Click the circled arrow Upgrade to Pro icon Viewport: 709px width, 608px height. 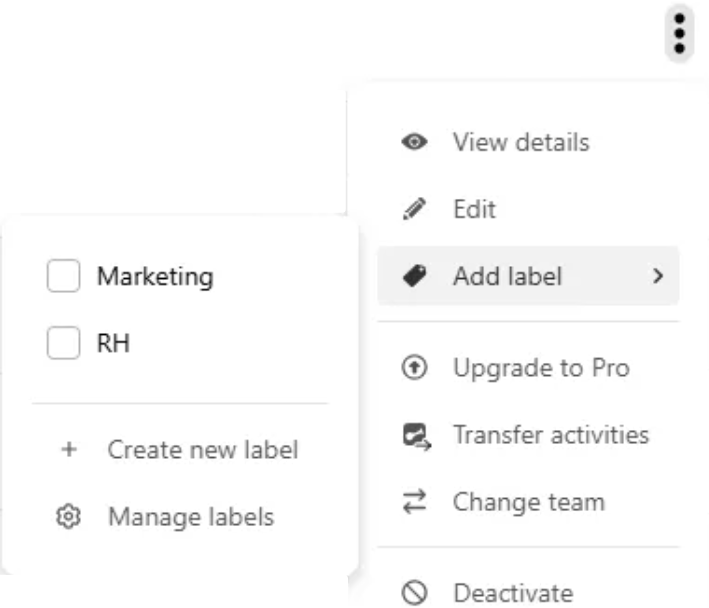pyautogui.click(x=414, y=368)
